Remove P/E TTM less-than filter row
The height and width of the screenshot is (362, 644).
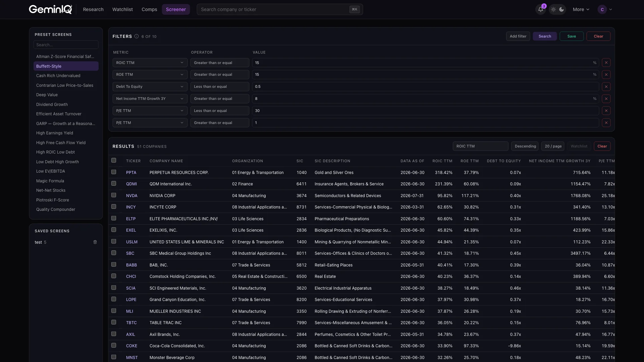pos(606,111)
